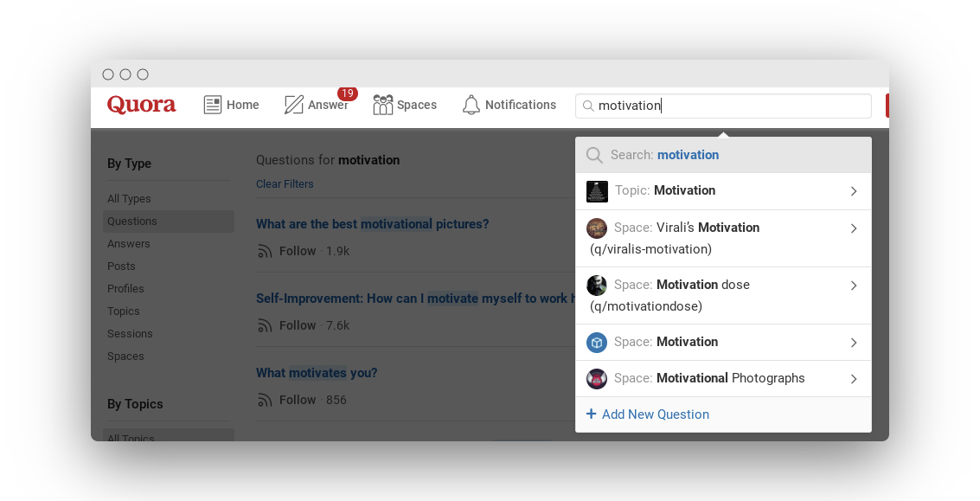Open the chevron for Space: Motivation

click(854, 343)
